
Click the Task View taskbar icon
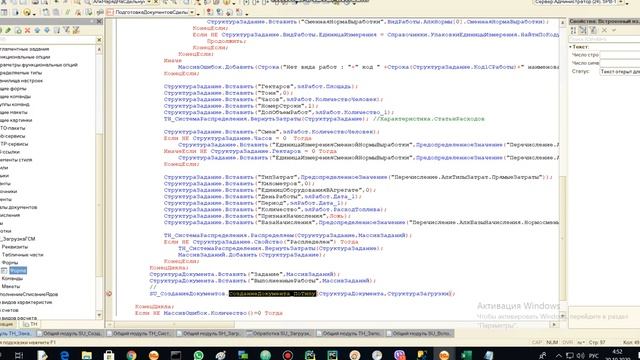click(19, 355)
